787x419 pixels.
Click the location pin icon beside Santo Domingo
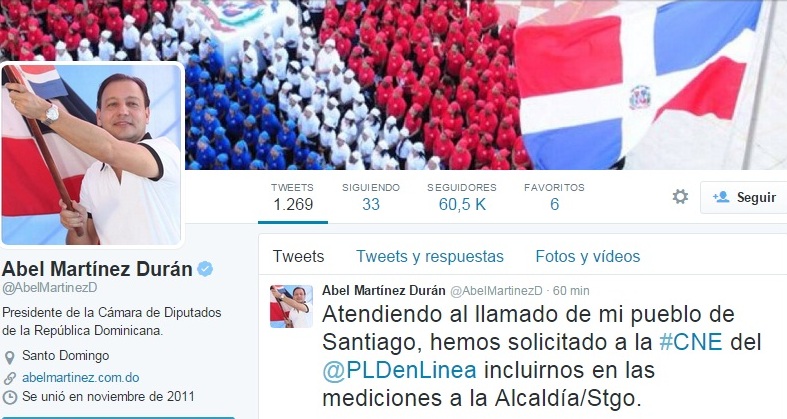click(x=9, y=357)
